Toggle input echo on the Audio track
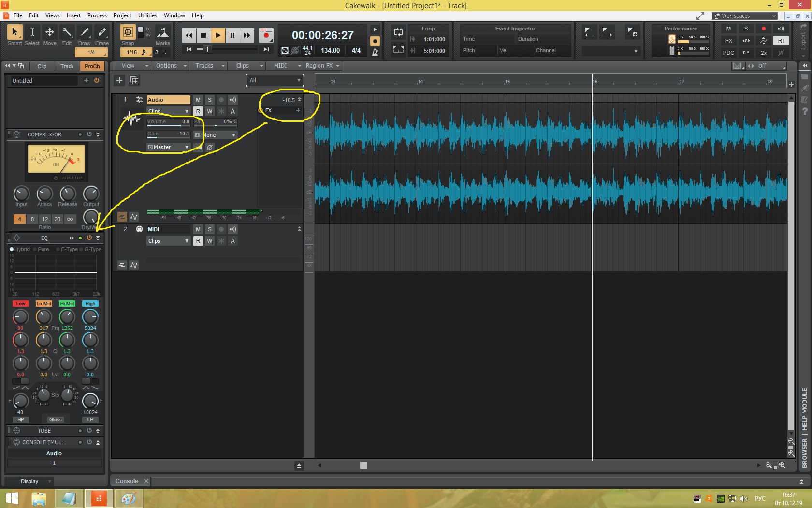 [x=233, y=100]
